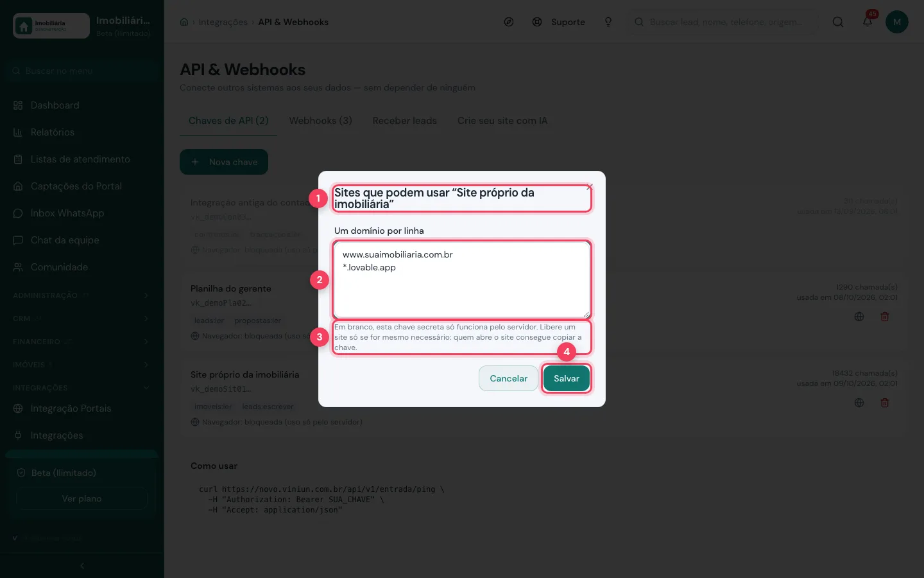Click the home breadcrumb icon
This screenshot has height=578, width=924.
click(184, 22)
